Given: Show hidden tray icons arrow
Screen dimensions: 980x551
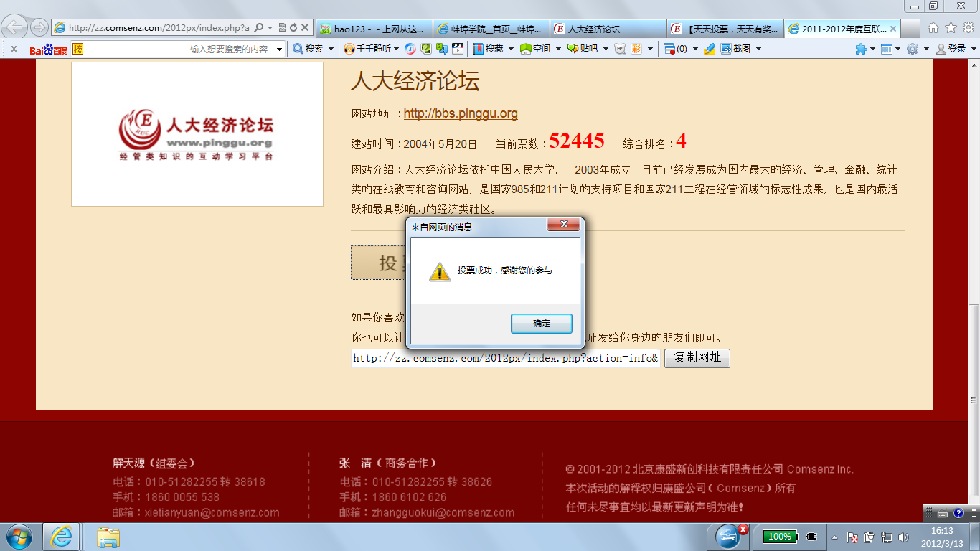Looking at the screenshot, I should (834, 537).
